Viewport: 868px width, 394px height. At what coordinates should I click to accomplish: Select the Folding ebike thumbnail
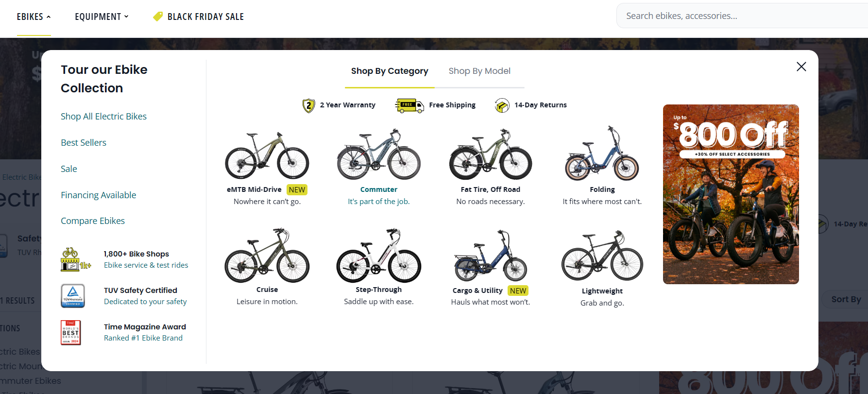pos(602,154)
